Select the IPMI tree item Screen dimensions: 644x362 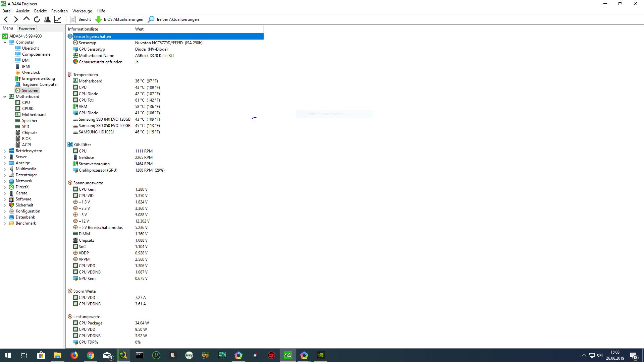[x=26, y=66]
